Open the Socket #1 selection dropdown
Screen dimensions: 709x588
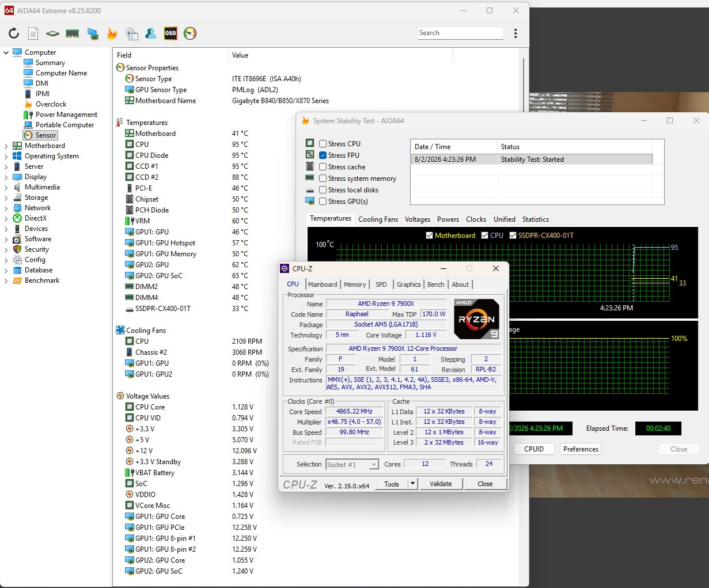352,464
